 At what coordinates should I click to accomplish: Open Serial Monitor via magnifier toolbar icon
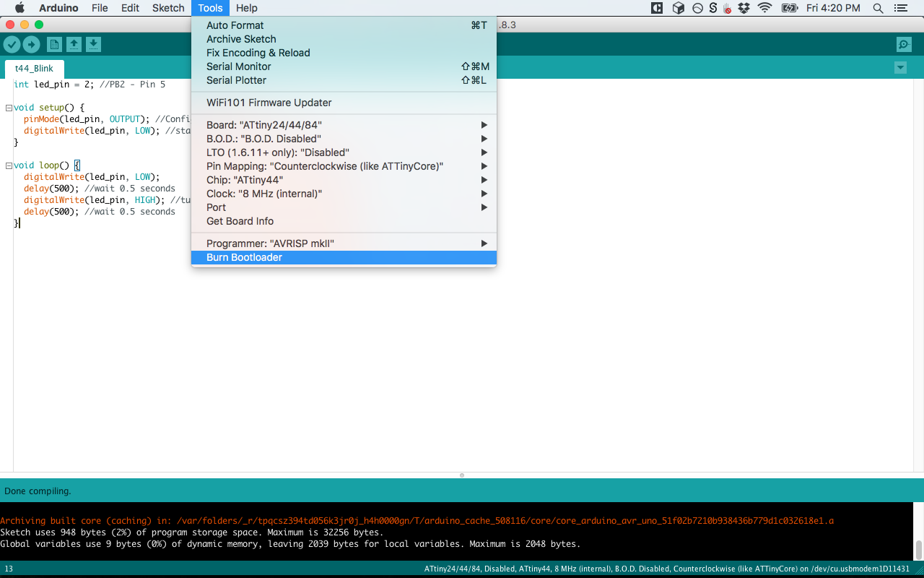coord(904,45)
